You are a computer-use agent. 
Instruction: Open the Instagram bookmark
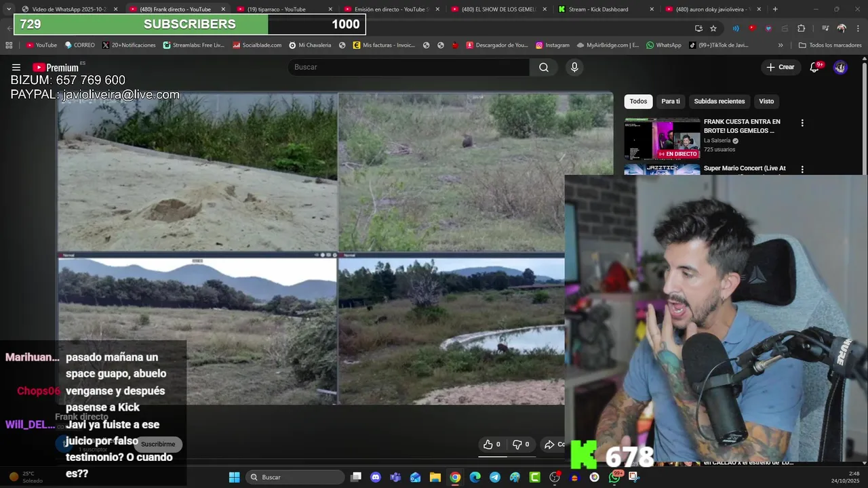click(553, 45)
